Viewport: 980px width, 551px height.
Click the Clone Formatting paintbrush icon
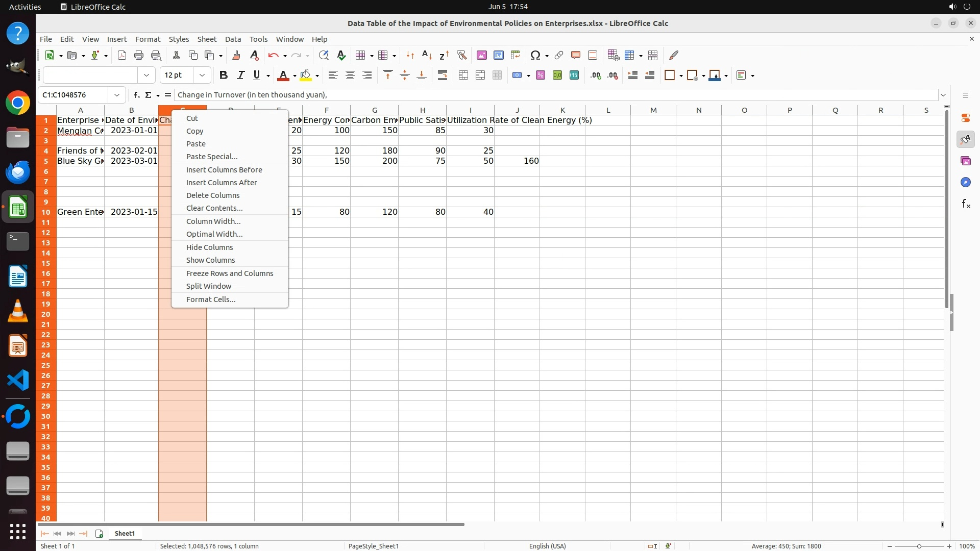pos(236,55)
